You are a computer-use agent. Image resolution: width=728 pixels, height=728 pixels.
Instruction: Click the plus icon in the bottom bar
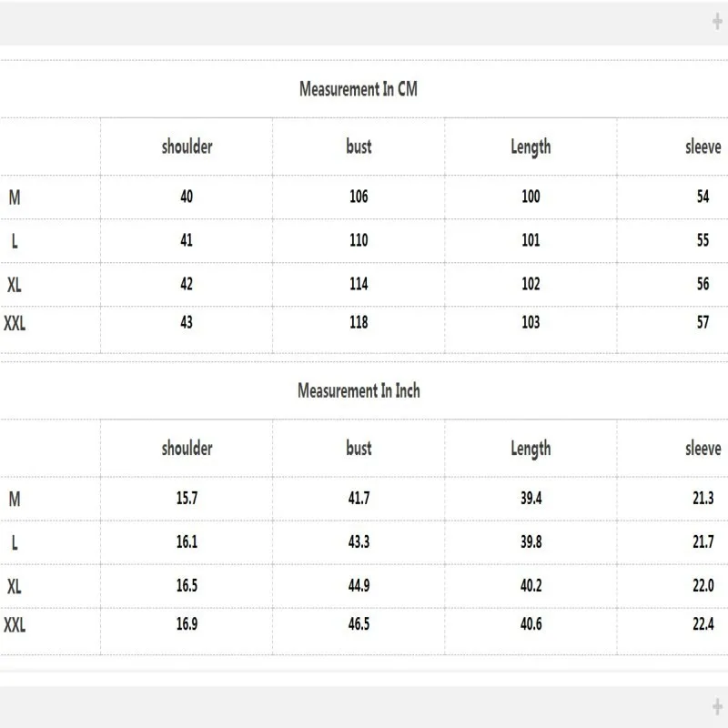click(x=717, y=705)
